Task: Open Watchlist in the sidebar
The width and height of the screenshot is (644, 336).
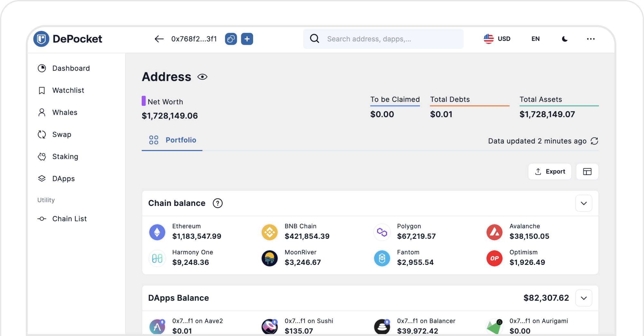Action: click(x=61, y=90)
